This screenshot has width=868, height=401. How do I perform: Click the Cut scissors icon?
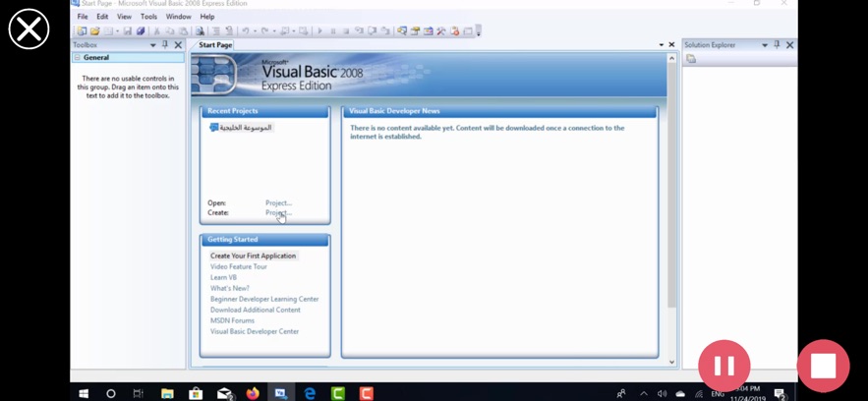(x=156, y=31)
